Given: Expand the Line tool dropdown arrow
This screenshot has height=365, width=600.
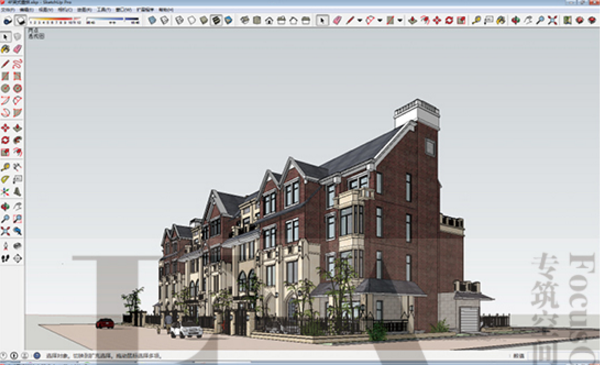Looking at the screenshot, I should [360, 20].
